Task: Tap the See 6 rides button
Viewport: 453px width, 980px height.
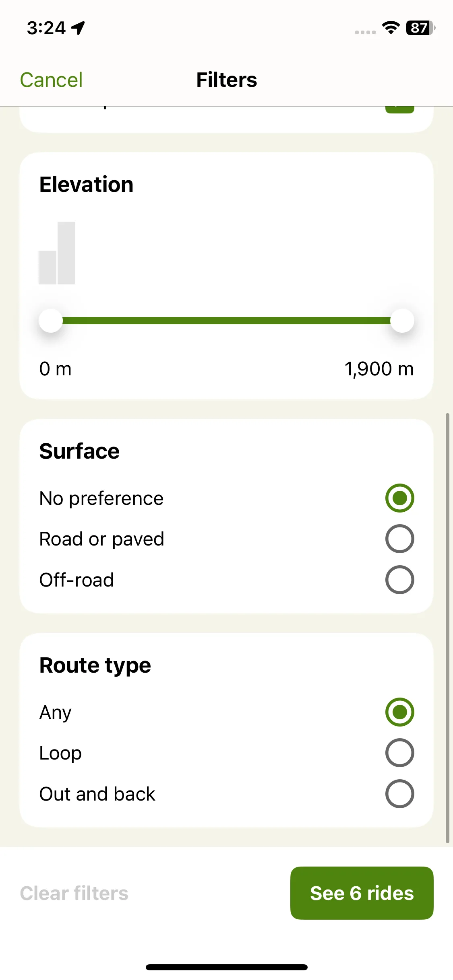Action: [362, 893]
